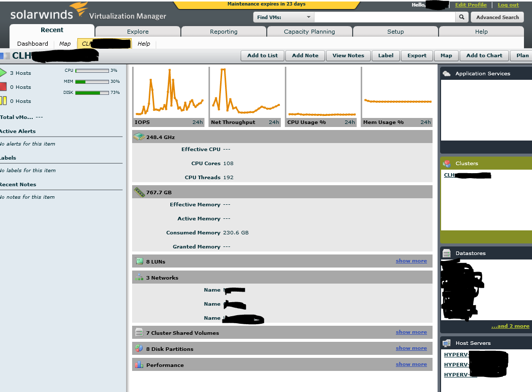Click the memory stick icon beside 767.7 GB
The height and width of the screenshot is (392, 532).
[139, 192]
